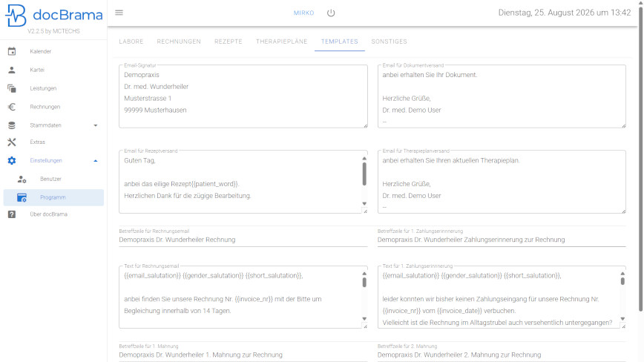Click into Email für Dokumentversand text area
644x362 pixels.
502,97
